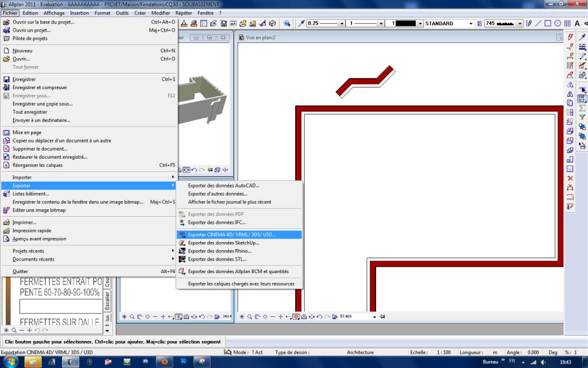Click Imprimer... in the Fichier menu
588x368 pixels.
(88, 223)
